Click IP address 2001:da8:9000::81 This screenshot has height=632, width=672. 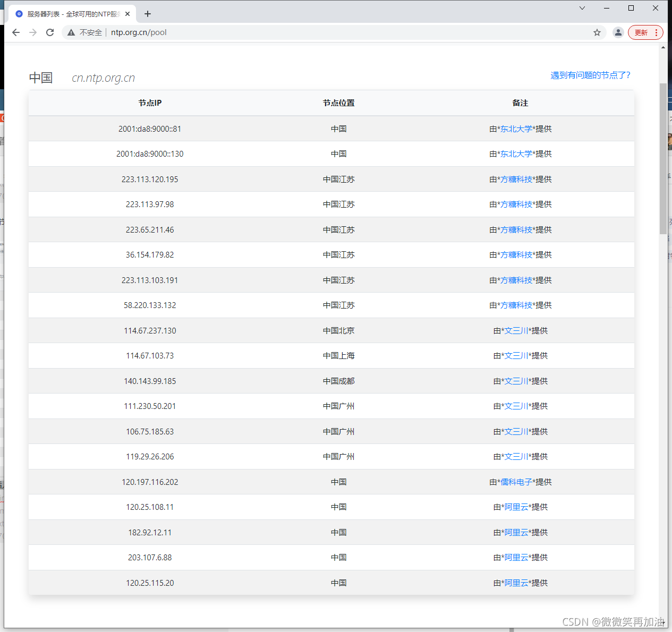click(150, 129)
